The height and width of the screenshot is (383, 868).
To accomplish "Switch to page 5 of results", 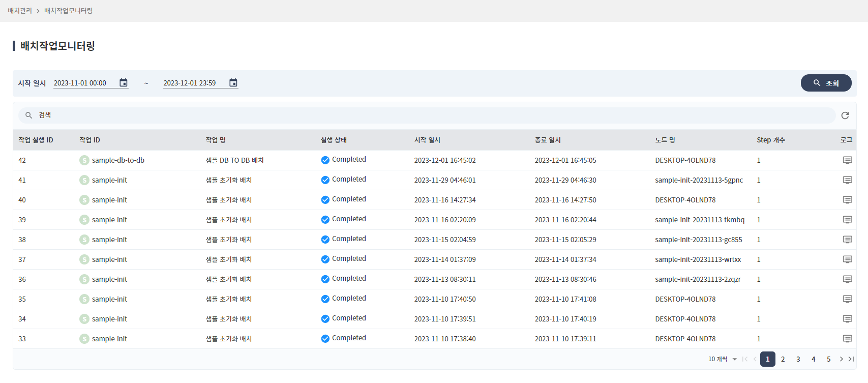I will tap(828, 359).
